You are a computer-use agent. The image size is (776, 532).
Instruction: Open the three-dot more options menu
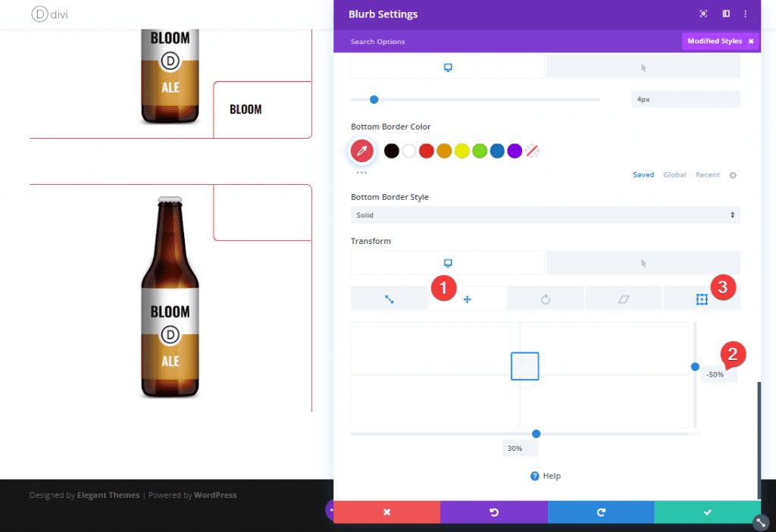tap(746, 14)
